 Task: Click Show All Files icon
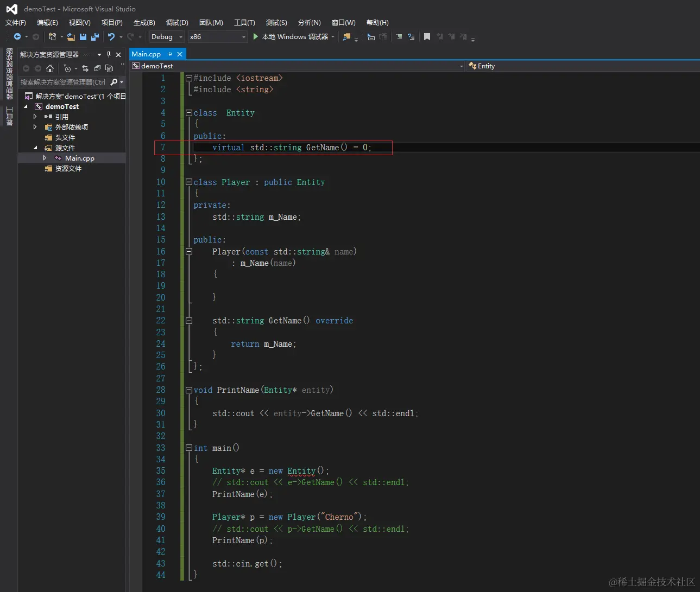pos(109,68)
